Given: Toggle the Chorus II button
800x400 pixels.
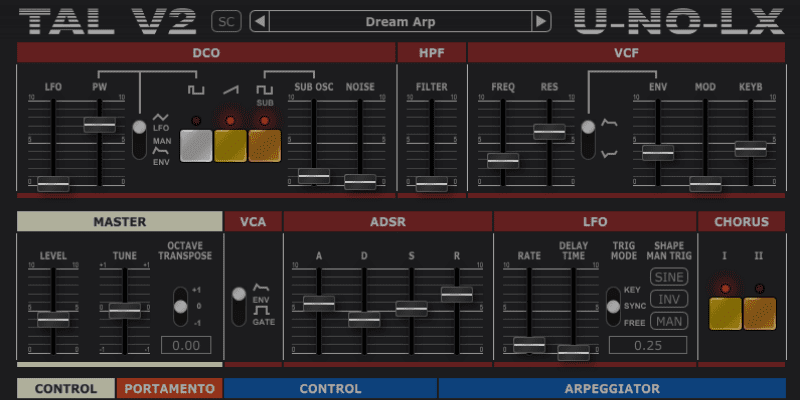Looking at the screenshot, I should coord(759,314).
